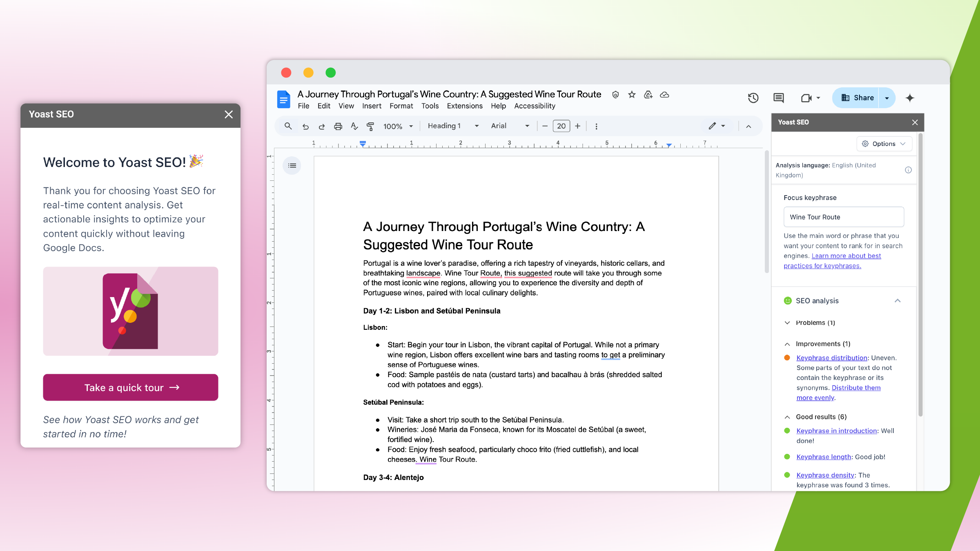Open the document privacy shield icon
980x551 pixels.
[x=615, y=95]
